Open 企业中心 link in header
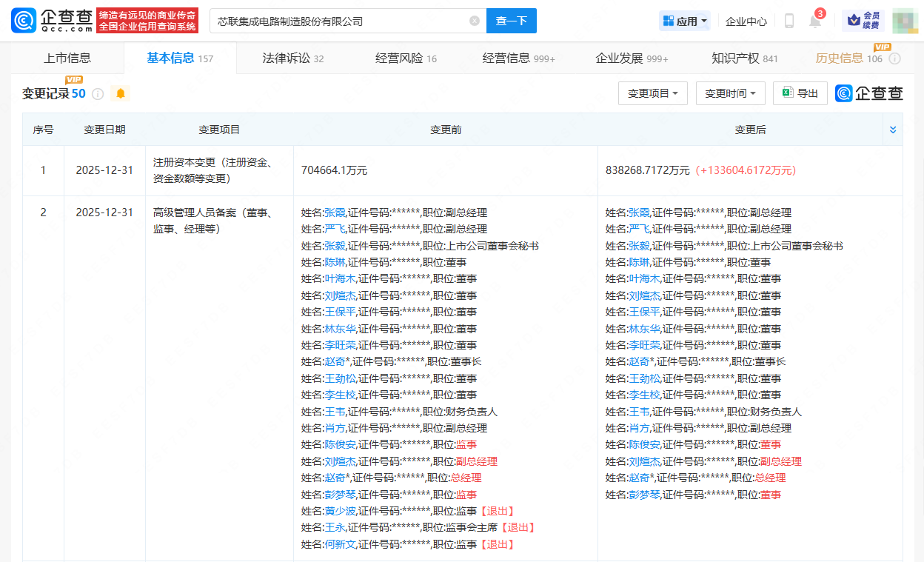Image resolution: width=924 pixels, height=562 pixels. coord(746,21)
